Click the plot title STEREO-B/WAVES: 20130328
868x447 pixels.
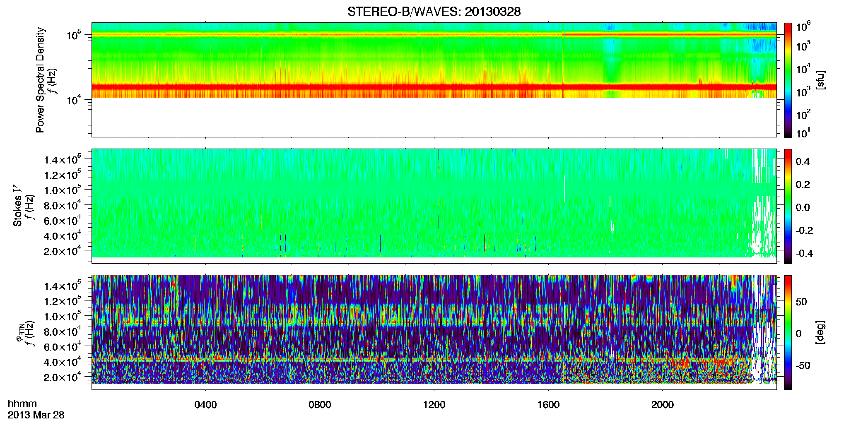[x=434, y=12]
